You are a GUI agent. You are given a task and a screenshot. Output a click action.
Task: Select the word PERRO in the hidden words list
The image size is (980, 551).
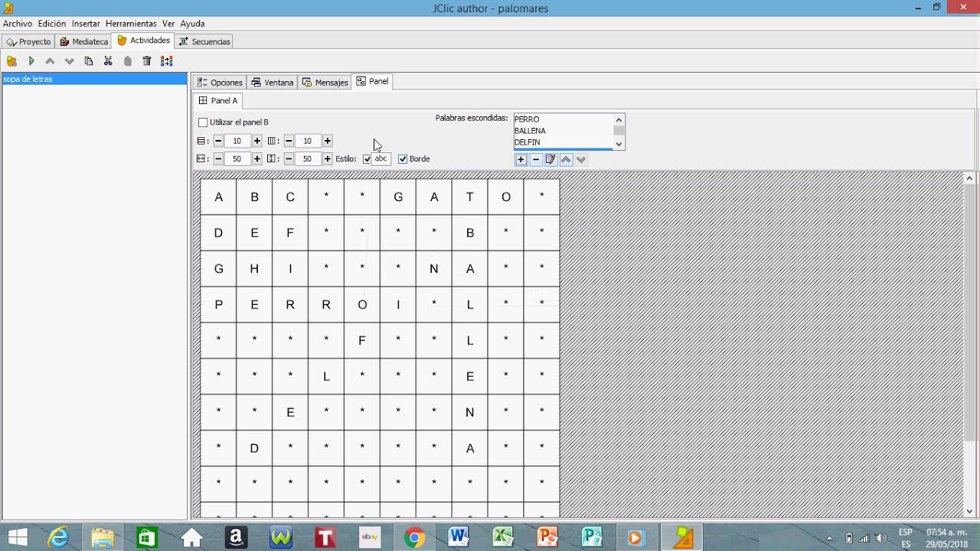564,119
